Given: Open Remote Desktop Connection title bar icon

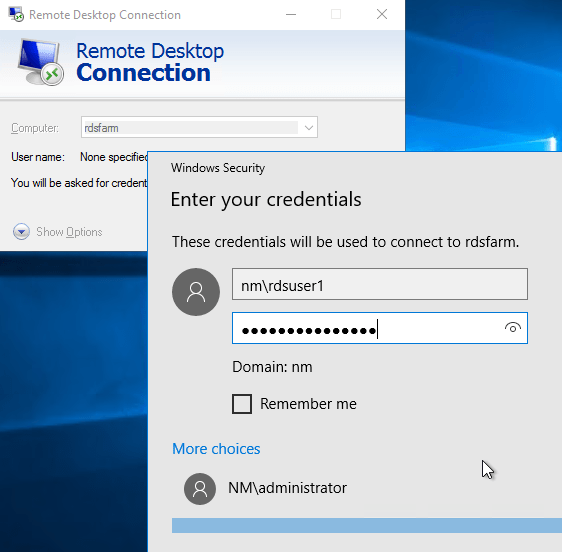Looking at the screenshot, I should [x=16, y=14].
